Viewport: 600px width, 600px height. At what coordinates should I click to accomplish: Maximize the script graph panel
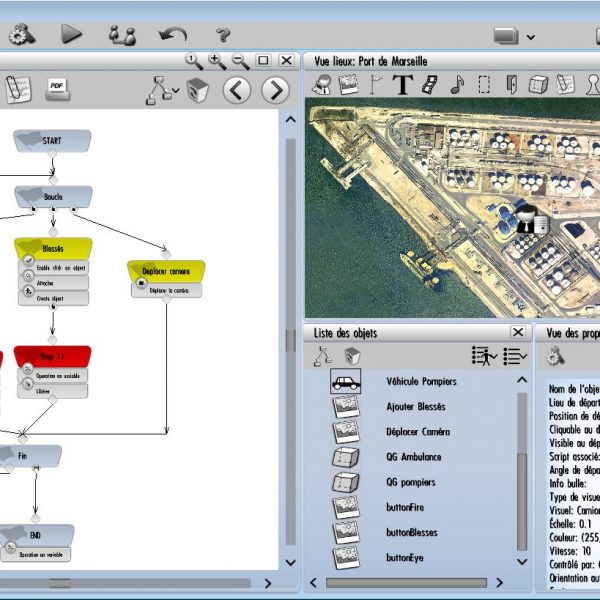(263, 60)
